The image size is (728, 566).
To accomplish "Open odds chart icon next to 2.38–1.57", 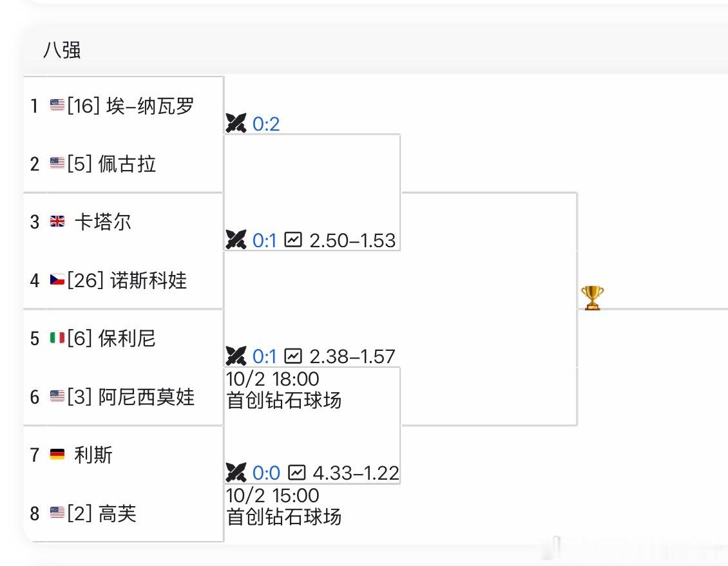I will [x=293, y=355].
